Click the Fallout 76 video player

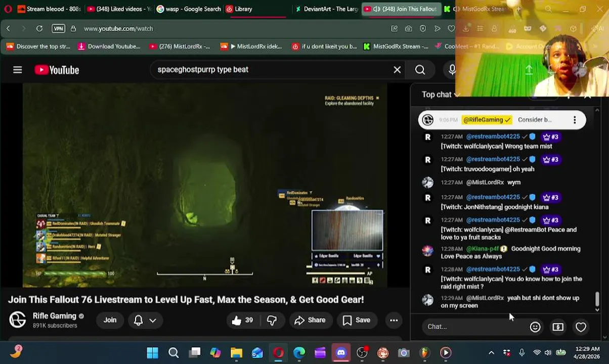point(205,186)
